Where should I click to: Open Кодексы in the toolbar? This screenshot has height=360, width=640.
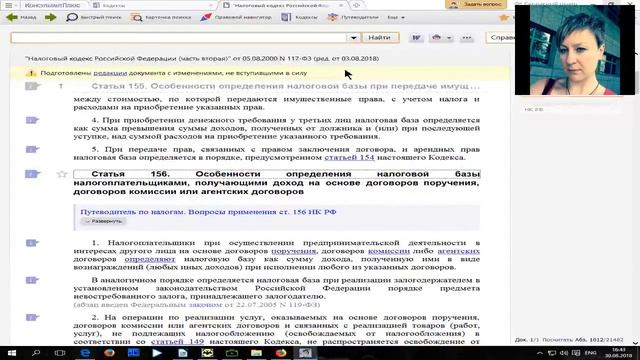point(300,17)
